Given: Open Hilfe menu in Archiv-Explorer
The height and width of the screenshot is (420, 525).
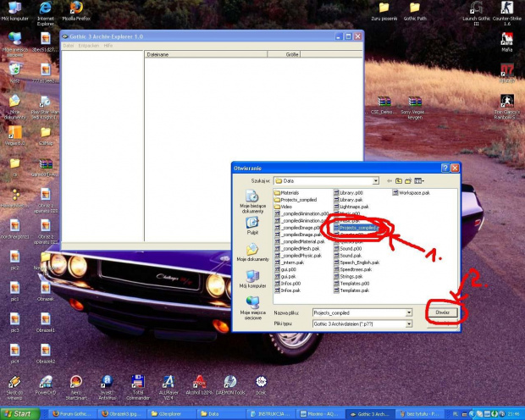Looking at the screenshot, I should point(108,46).
